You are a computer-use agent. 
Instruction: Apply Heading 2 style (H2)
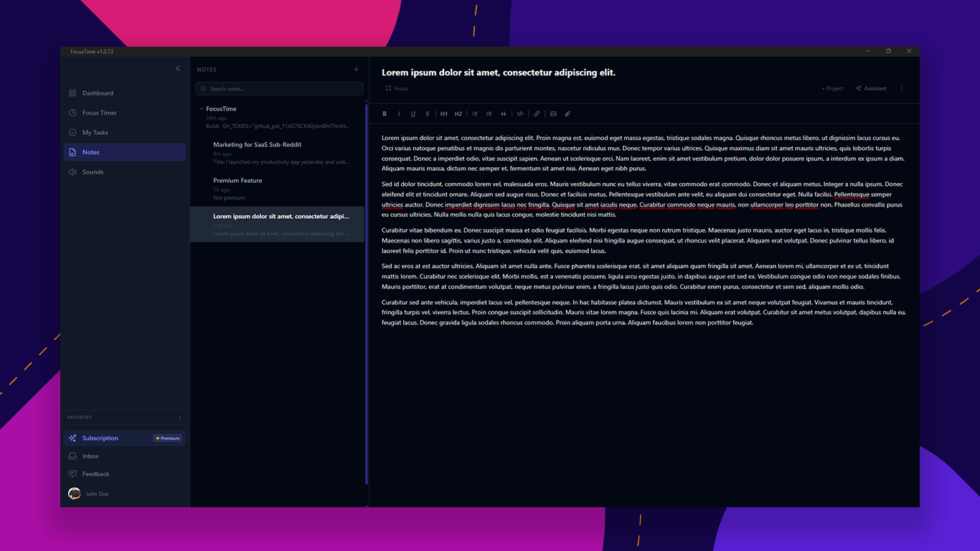[x=458, y=114]
